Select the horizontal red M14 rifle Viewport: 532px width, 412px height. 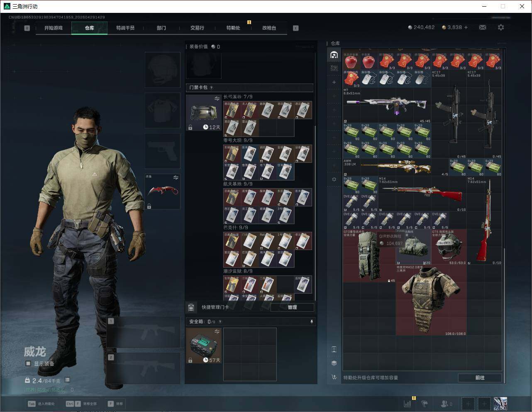tap(422, 194)
